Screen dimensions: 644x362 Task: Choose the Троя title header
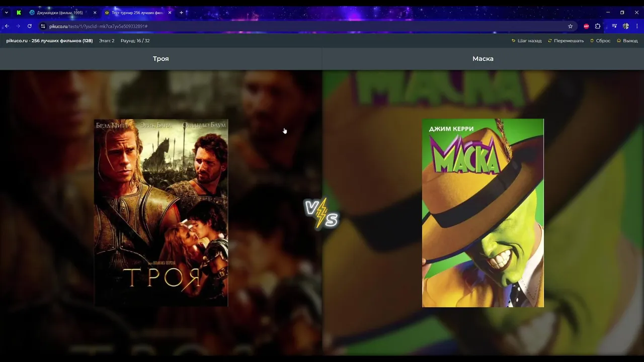pyautogui.click(x=161, y=59)
